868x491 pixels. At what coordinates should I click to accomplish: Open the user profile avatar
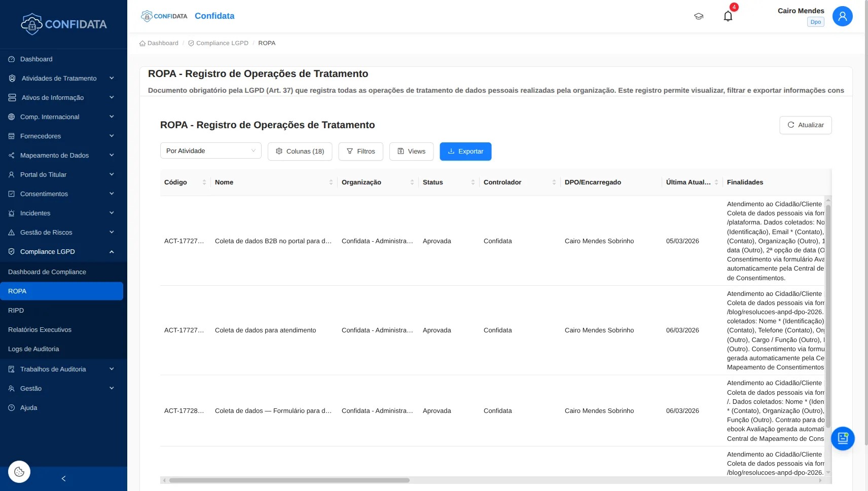click(x=842, y=16)
